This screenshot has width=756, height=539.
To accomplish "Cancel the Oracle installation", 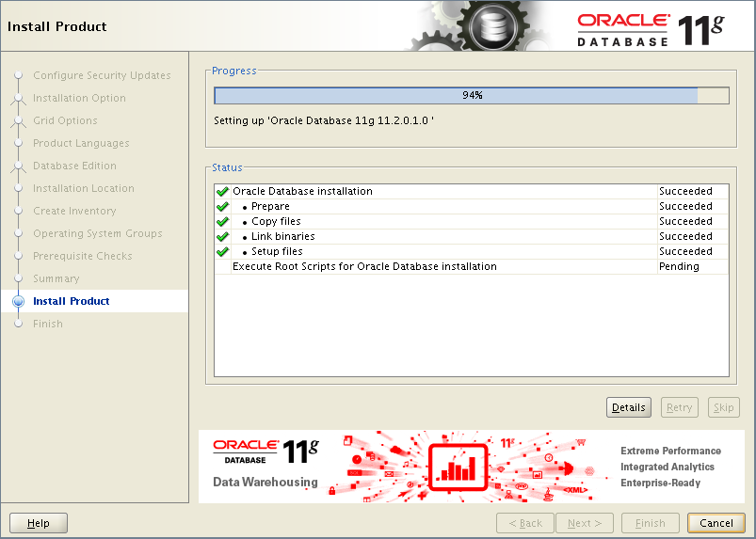I will (716, 523).
